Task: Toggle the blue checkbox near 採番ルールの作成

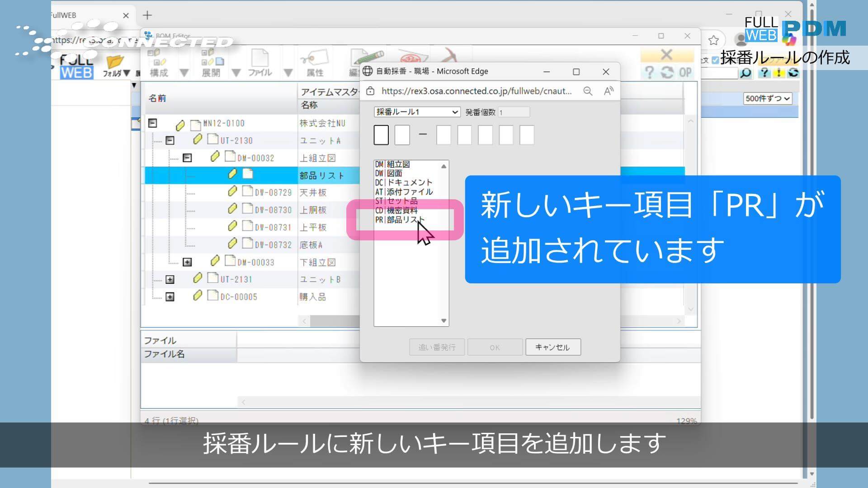Action: tap(715, 60)
